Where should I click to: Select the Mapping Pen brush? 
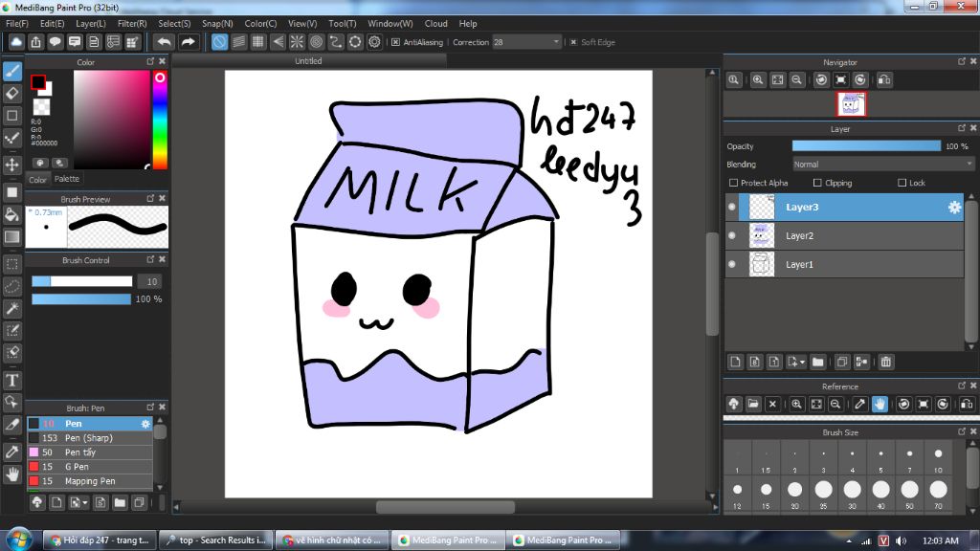pyautogui.click(x=89, y=481)
